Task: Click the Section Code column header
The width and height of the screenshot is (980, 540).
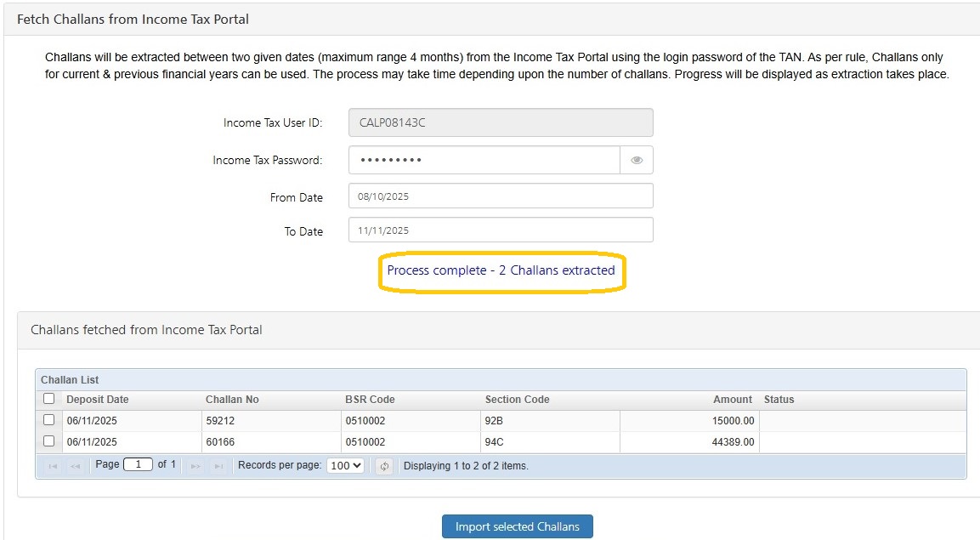Action: (x=517, y=400)
